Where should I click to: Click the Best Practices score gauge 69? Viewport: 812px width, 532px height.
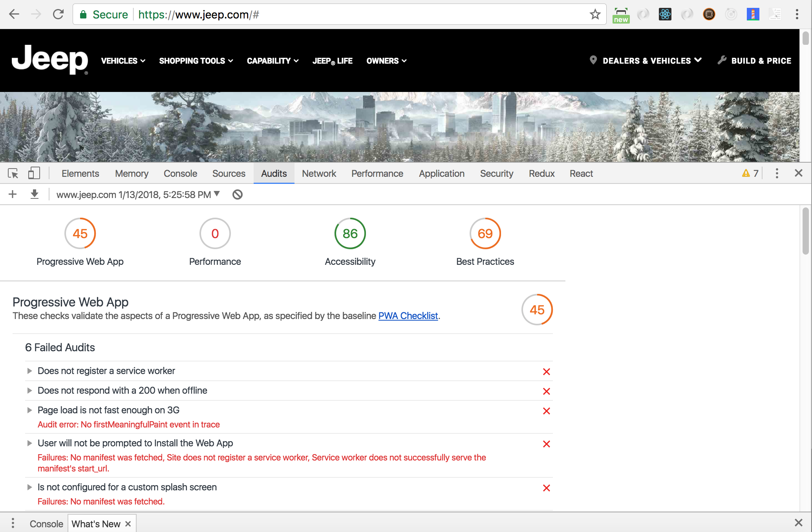(485, 233)
